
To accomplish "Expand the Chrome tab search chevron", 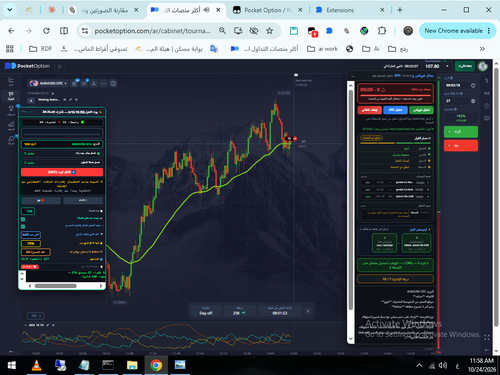I will 10,10.
